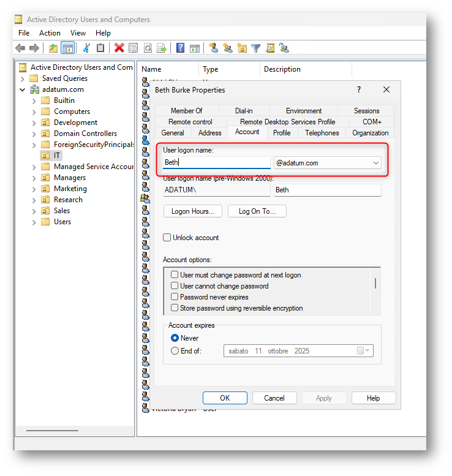Viewport: 452px width, 476px height.
Task: Click the blue Help question-mark icon
Action: click(180, 48)
